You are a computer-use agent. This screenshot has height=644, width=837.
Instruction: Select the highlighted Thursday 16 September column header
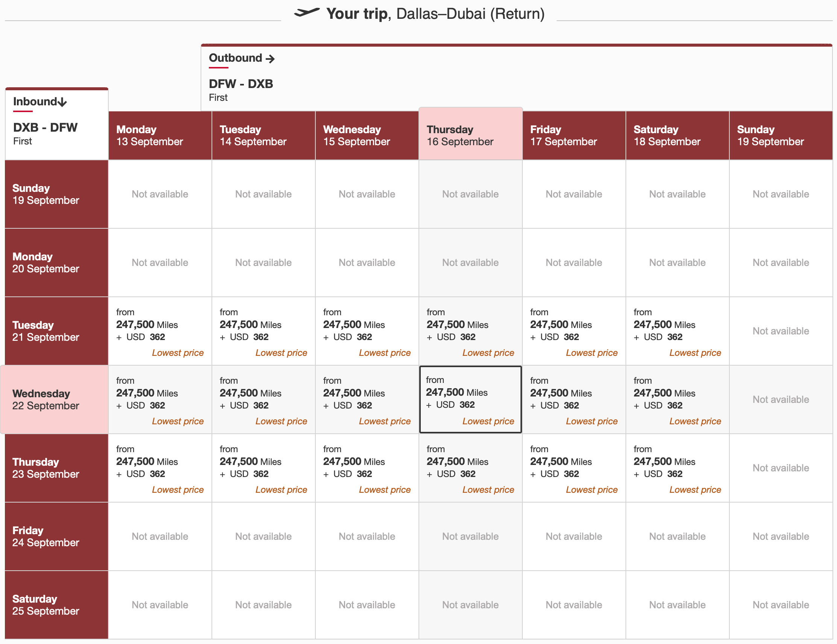click(x=470, y=135)
